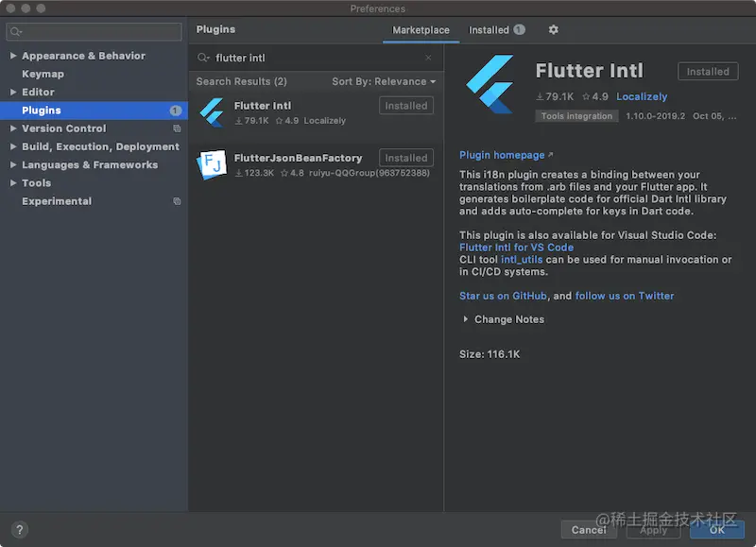Select Plugins in the settings tree
756x547 pixels.
[94, 111]
